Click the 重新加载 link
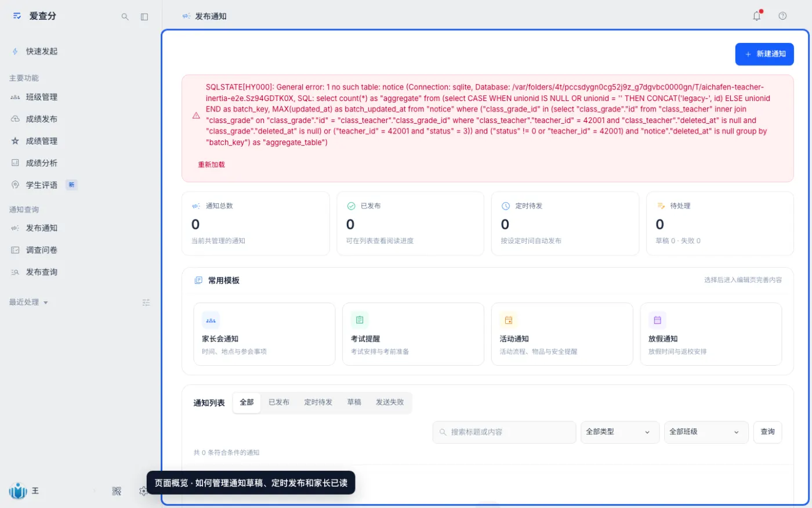The height and width of the screenshot is (508, 812). tap(212, 165)
